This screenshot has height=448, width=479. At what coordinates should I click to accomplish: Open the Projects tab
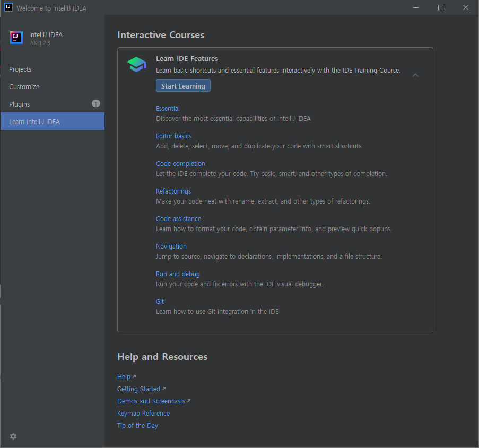(52, 69)
